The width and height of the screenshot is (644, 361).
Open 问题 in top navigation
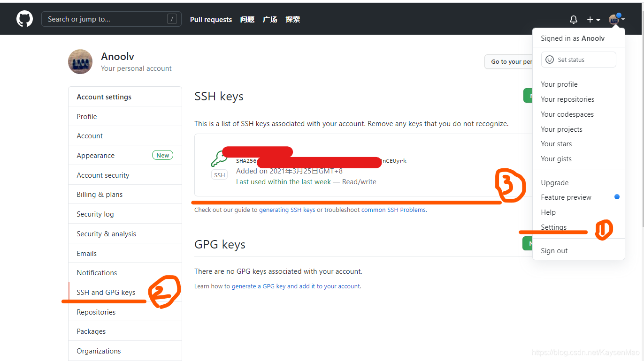pyautogui.click(x=247, y=20)
